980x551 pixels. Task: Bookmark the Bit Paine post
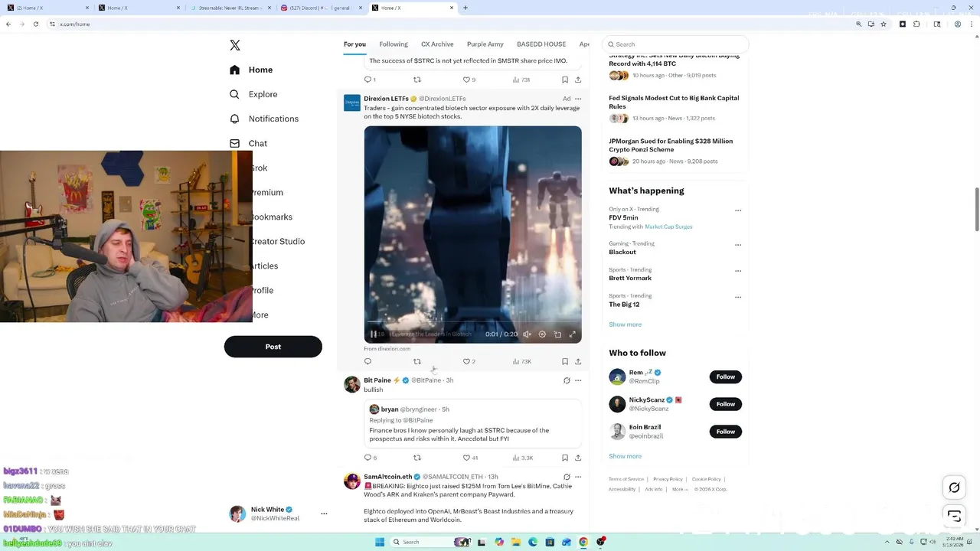point(565,458)
